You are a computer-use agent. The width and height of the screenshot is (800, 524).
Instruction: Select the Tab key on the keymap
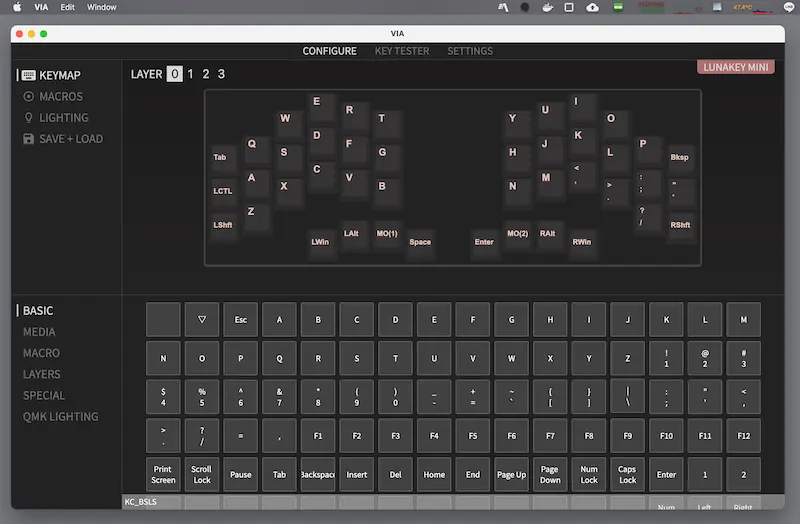pyautogui.click(x=223, y=160)
